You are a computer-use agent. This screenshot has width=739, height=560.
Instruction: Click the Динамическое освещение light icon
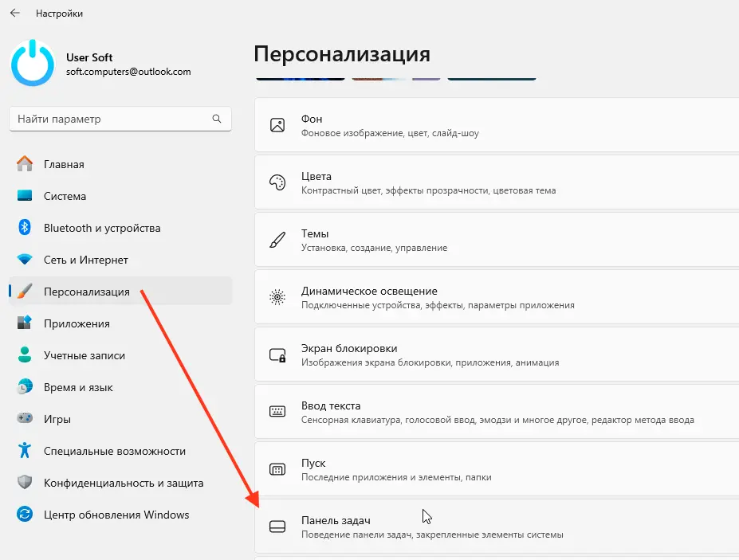(x=277, y=297)
